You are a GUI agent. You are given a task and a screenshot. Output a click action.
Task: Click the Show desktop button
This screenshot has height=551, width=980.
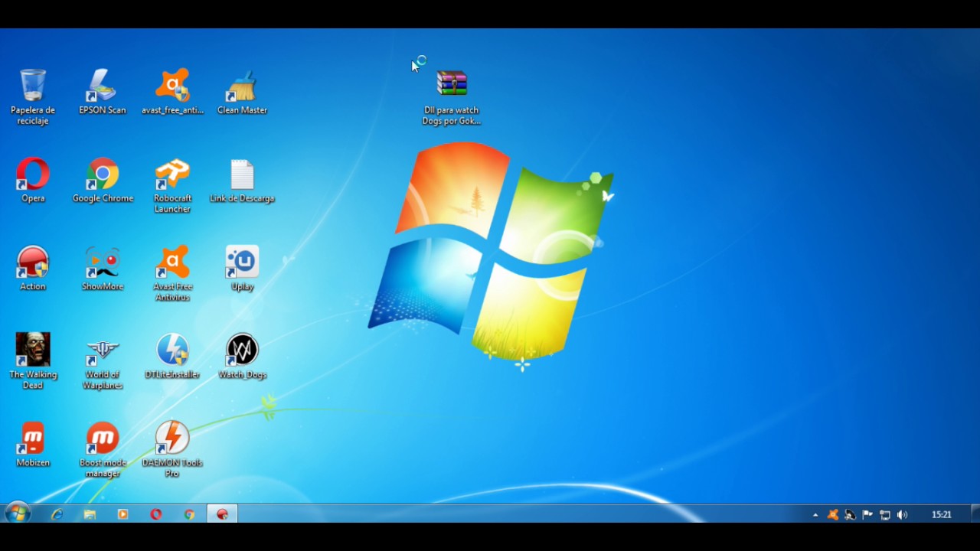point(975,514)
